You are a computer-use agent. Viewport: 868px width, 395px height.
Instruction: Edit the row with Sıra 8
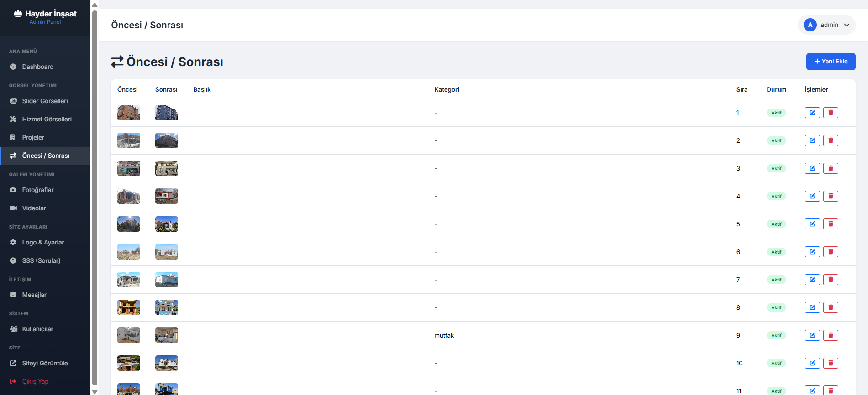812,307
